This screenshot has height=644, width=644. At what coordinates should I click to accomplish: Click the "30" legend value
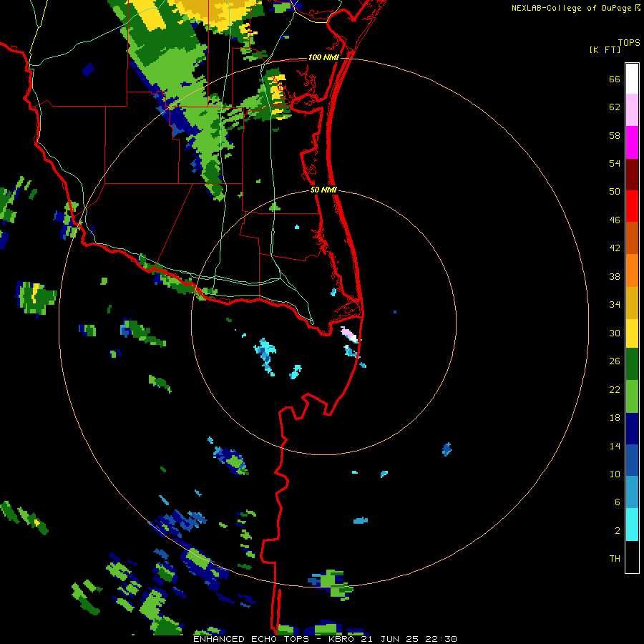tap(615, 333)
